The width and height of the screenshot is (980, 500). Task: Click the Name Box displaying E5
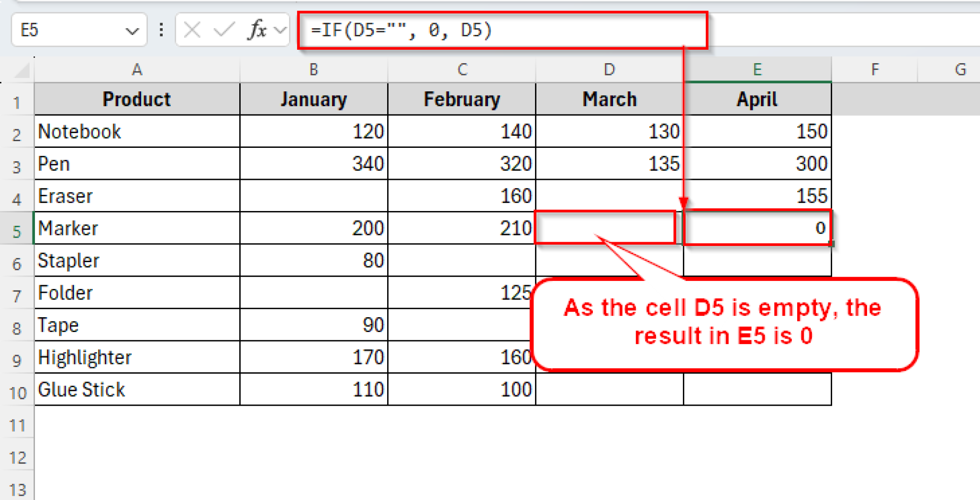tap(57, 30)
